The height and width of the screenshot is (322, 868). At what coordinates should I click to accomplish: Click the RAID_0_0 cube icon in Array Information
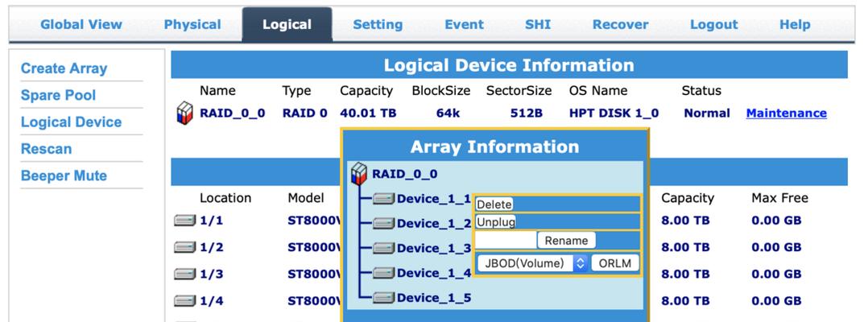coord(359,174)
